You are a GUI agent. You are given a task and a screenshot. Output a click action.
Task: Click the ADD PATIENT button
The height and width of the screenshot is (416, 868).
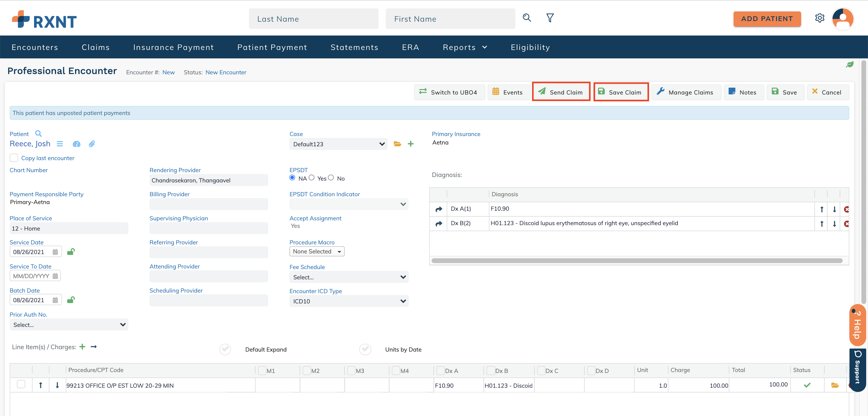(766, 19)
